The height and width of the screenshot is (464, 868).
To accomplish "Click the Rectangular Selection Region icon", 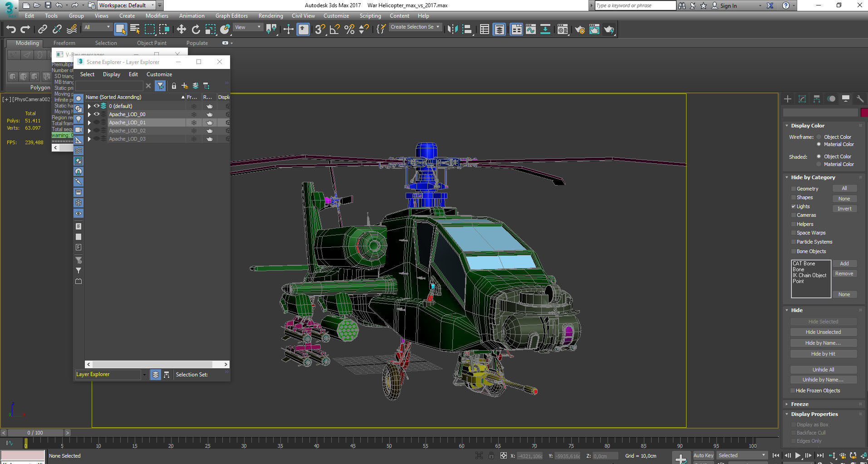I will (x=149, y=29).
